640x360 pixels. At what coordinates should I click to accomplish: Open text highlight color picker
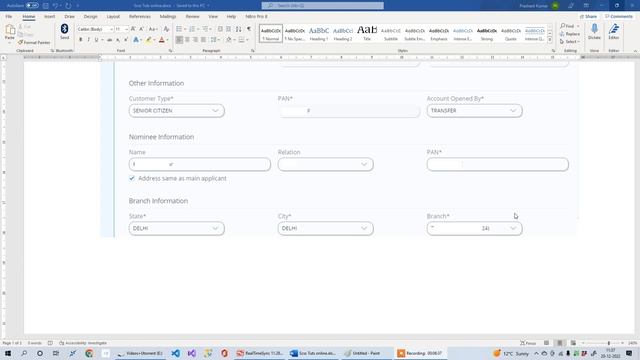pyautogui.click(x=154, y=40)
